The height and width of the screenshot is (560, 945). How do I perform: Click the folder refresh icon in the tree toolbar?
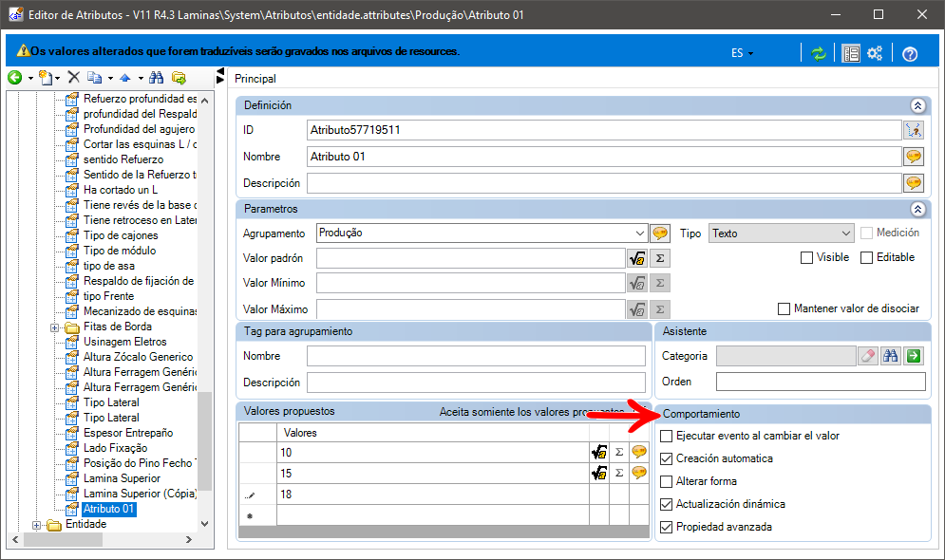(x=179, y=77)
